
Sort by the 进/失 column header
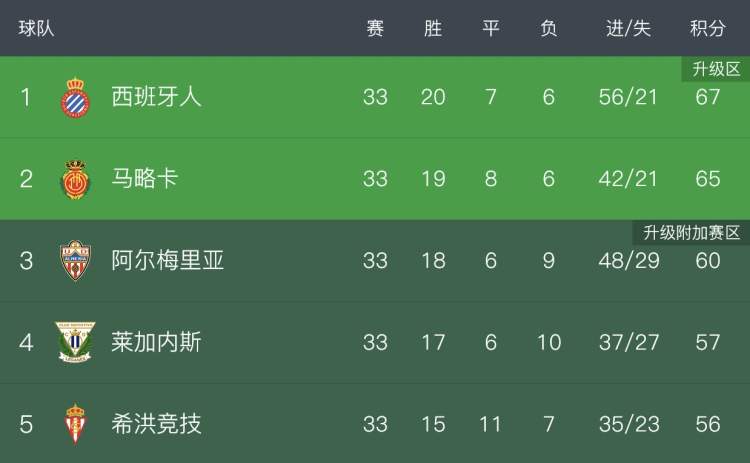coord(628,28)
